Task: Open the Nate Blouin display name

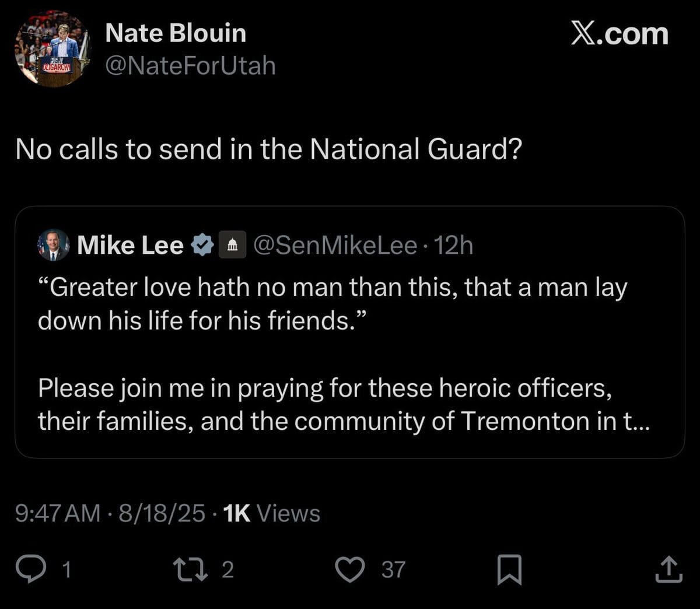Action: [x=176, y=33]
